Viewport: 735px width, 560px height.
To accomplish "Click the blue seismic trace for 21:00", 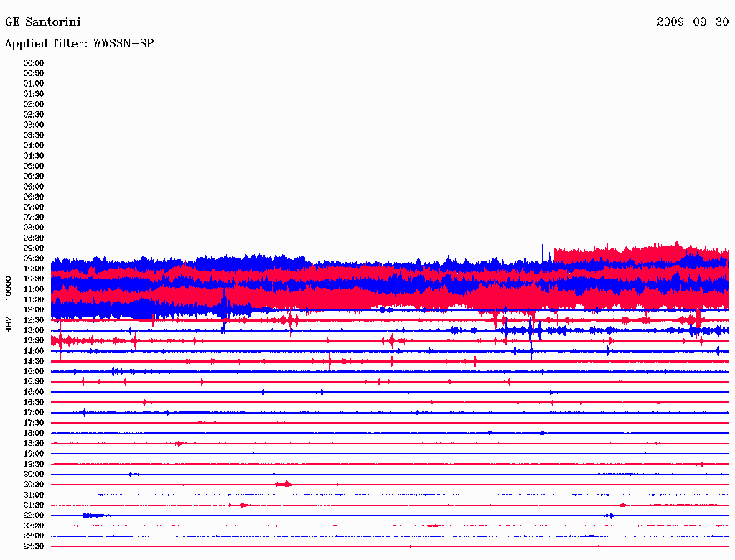I will 390,495.
